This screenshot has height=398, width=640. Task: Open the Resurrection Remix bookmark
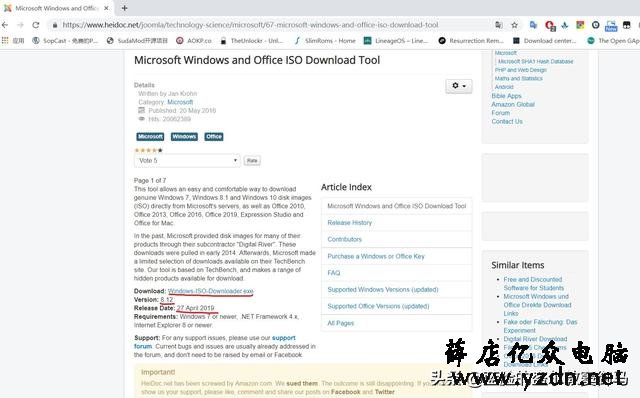click(471, 40)
